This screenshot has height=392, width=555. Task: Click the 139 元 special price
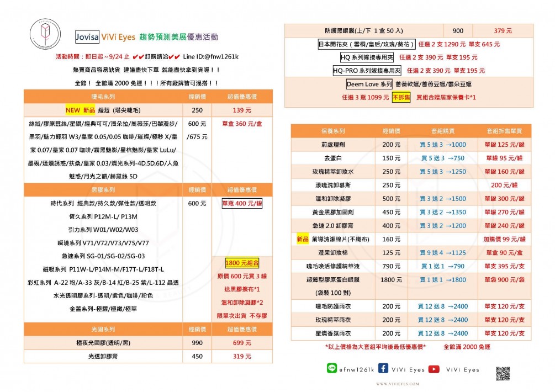(x=242, y=110)
